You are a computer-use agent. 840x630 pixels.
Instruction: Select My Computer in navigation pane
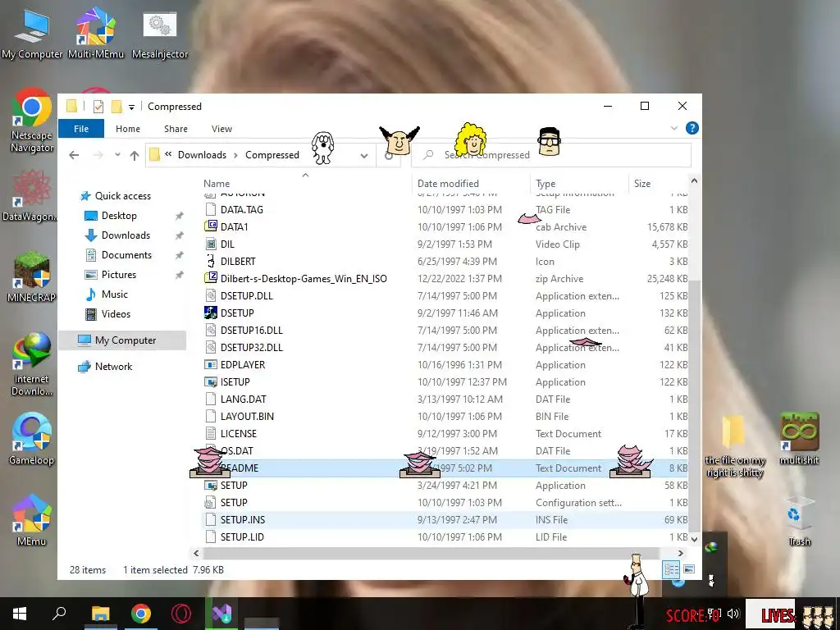(x=123, y=340)
